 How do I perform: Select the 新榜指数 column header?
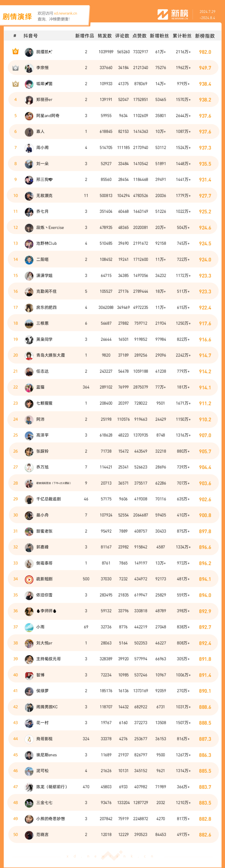tap(205, 36)
